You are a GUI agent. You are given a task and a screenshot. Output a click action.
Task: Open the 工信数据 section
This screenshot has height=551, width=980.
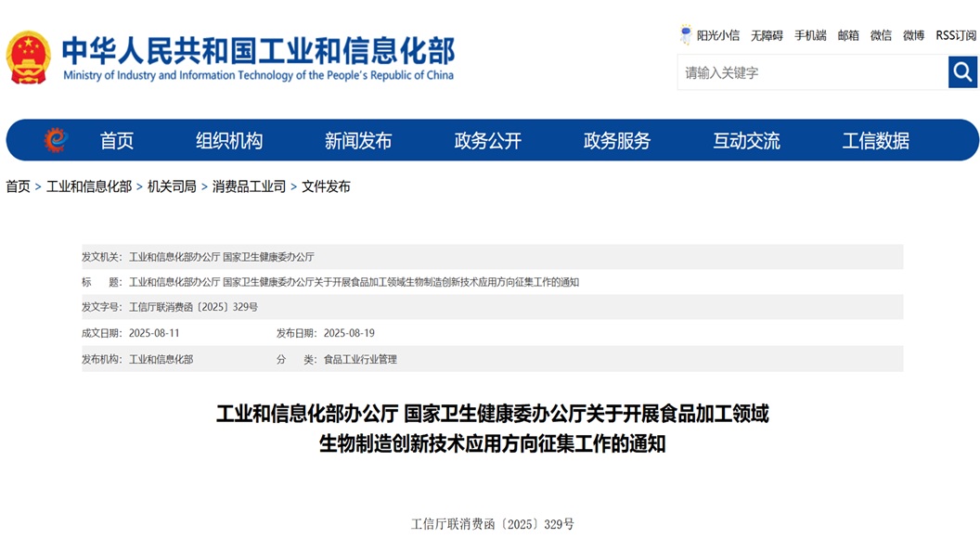(x=875, y=141)
